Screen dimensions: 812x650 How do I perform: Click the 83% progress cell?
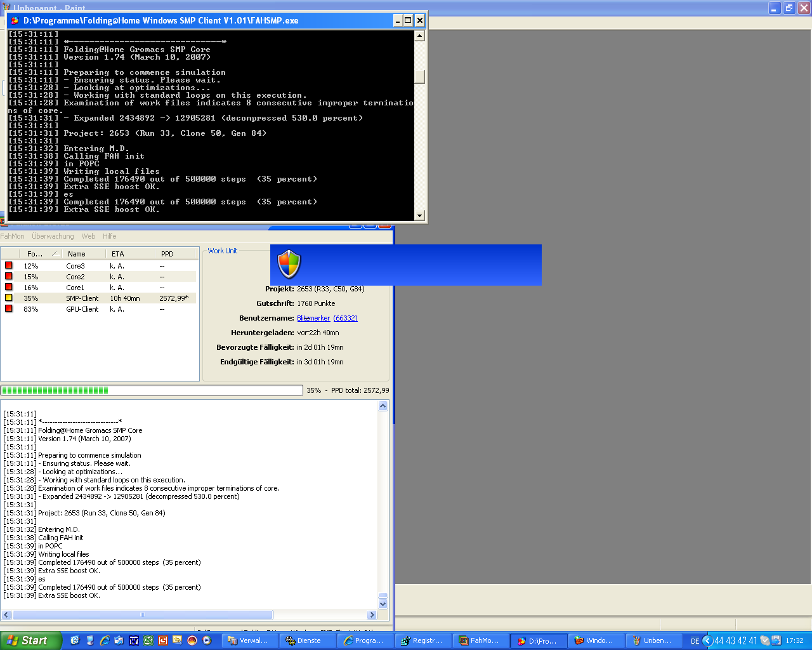(31, 309)
